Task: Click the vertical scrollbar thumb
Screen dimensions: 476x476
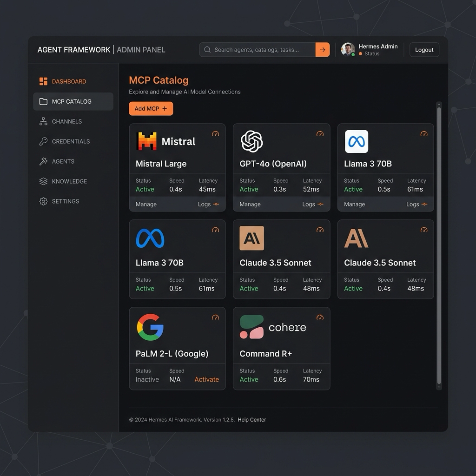Action: click(439, 245)
